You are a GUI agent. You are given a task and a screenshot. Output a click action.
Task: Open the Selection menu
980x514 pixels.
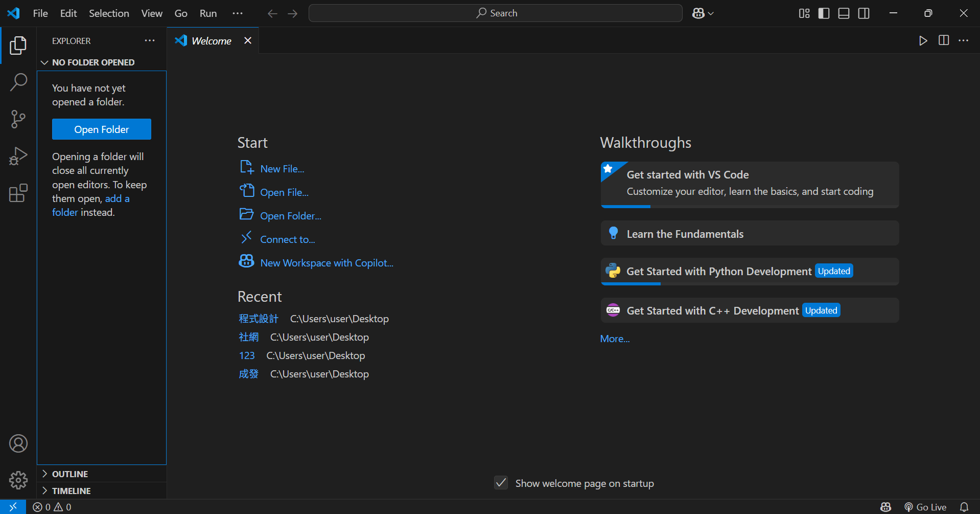click(x=109, y=13)
